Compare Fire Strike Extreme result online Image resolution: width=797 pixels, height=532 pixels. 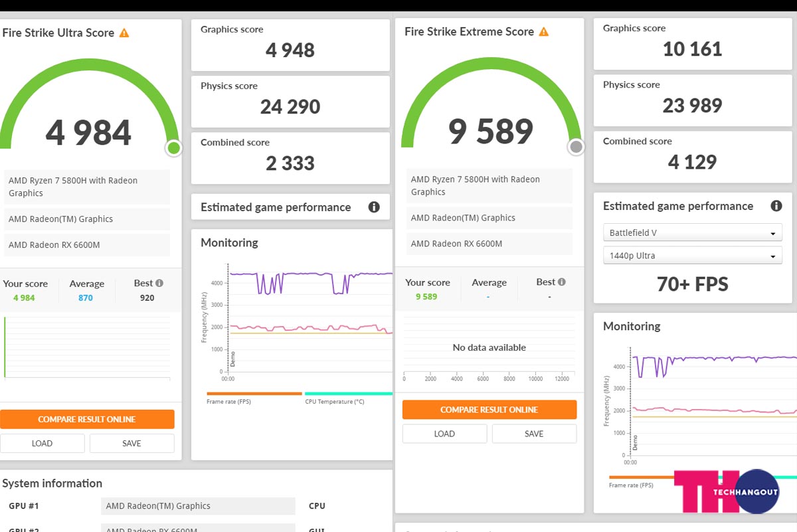[489, 410]
